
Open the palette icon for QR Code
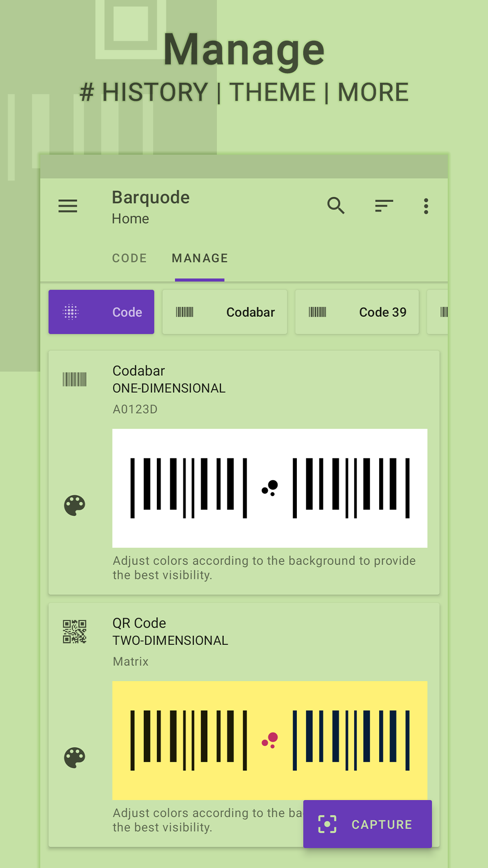(x=75, y=758)
